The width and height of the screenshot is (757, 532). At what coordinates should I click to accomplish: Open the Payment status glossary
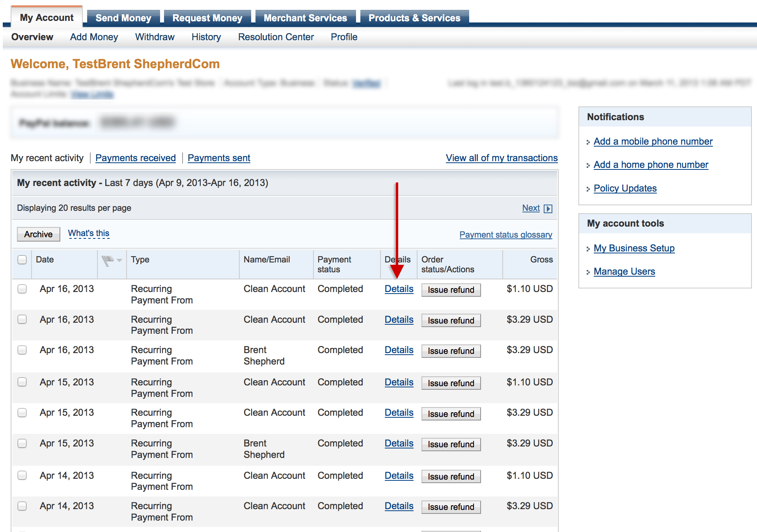point(506,234)
